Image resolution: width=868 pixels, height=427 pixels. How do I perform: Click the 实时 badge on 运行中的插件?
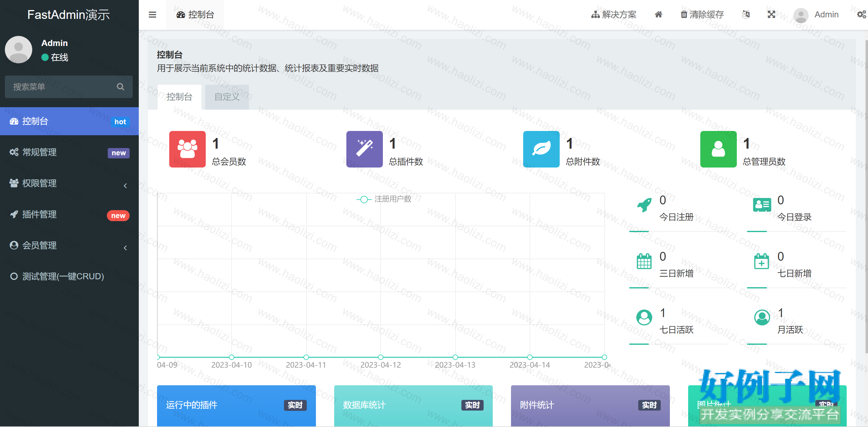pyautogui.click(x=295, y=405)
